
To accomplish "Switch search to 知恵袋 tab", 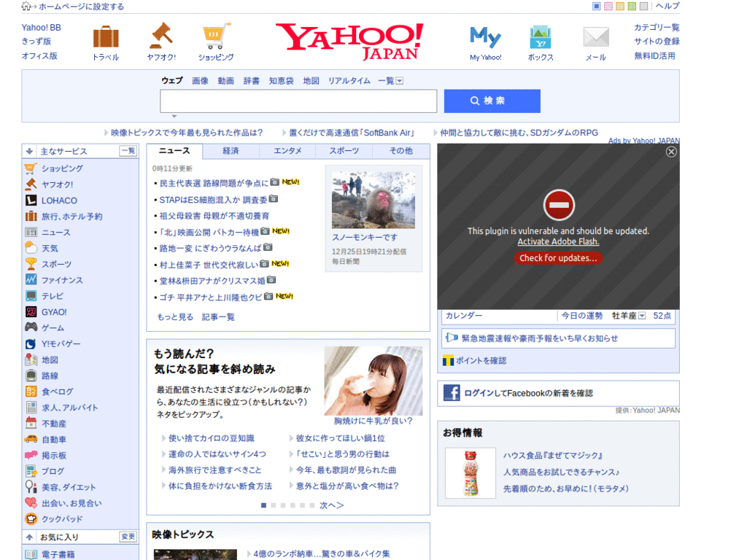I will pos(281,81).
